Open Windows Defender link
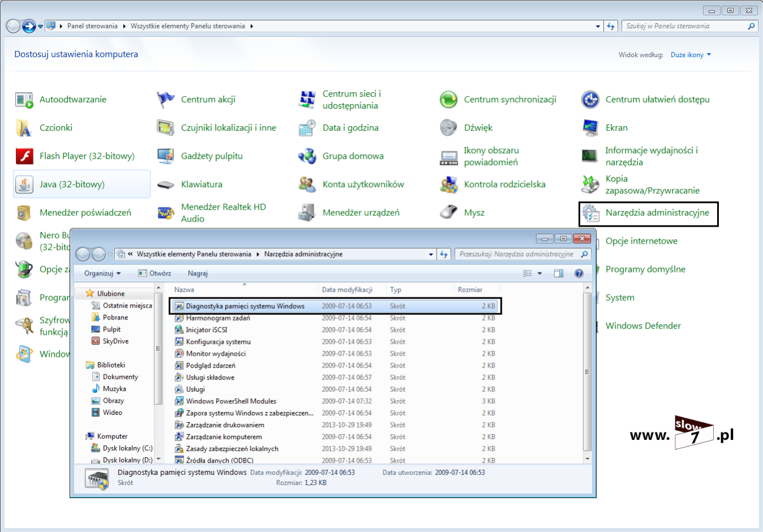Image resolution: width=763 pixels, height=532 pixels. coord(643,326)
